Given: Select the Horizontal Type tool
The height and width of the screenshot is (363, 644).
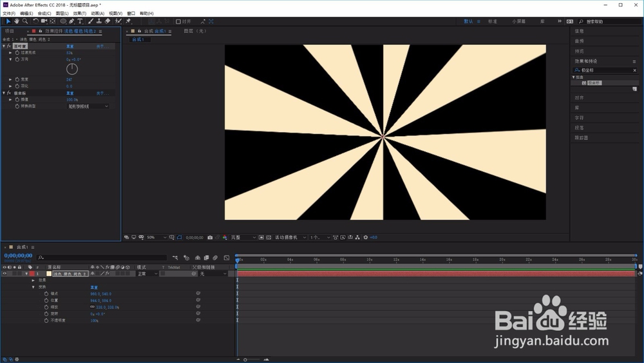Looking at the screenshot, I should coord(80,21).
